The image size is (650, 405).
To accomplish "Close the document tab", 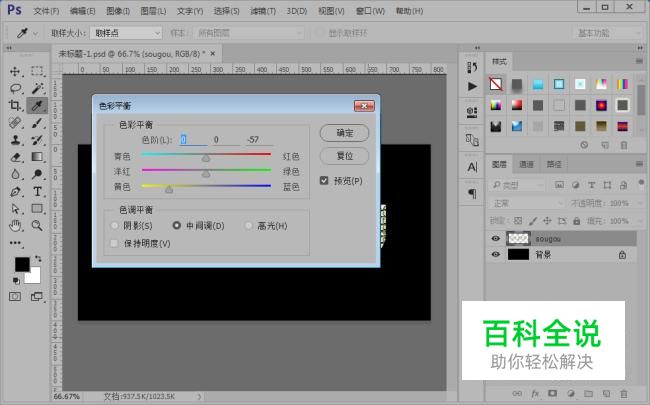I will tap(213, 53).
